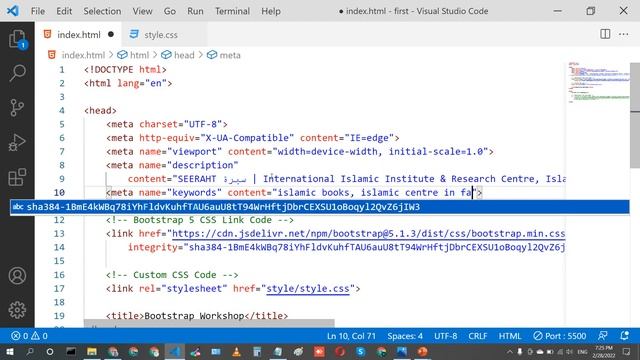This screenshot has height=360, width=640.
Task: Click the Live Server Port : 5500 indicator
Action: [560, 336]
